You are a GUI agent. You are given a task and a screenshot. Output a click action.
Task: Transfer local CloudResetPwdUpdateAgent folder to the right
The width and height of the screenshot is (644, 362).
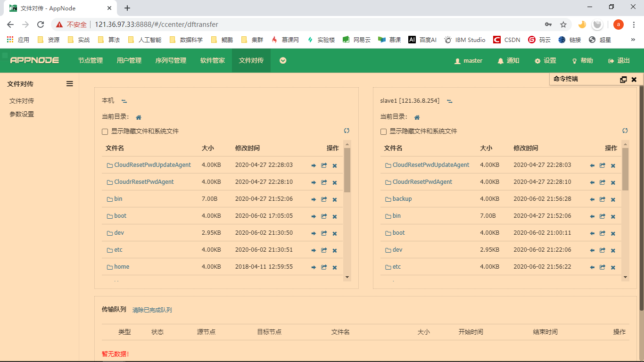[x=314, y=165]
